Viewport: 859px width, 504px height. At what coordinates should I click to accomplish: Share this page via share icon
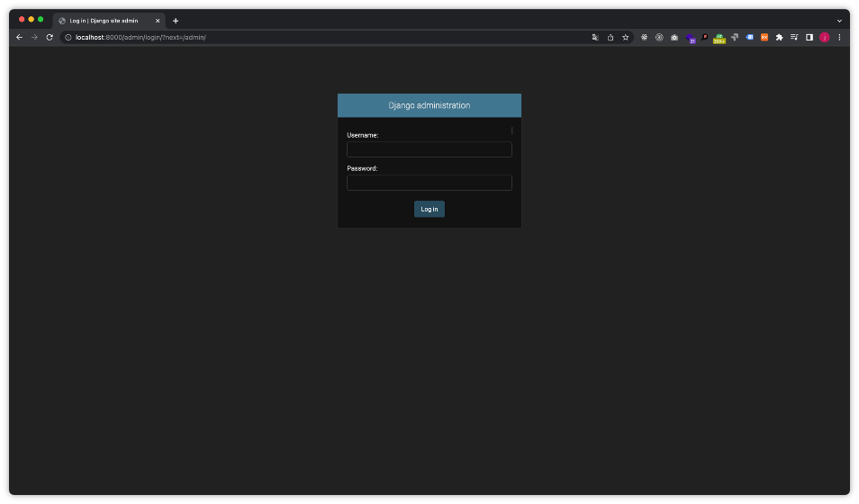(610, 37)
